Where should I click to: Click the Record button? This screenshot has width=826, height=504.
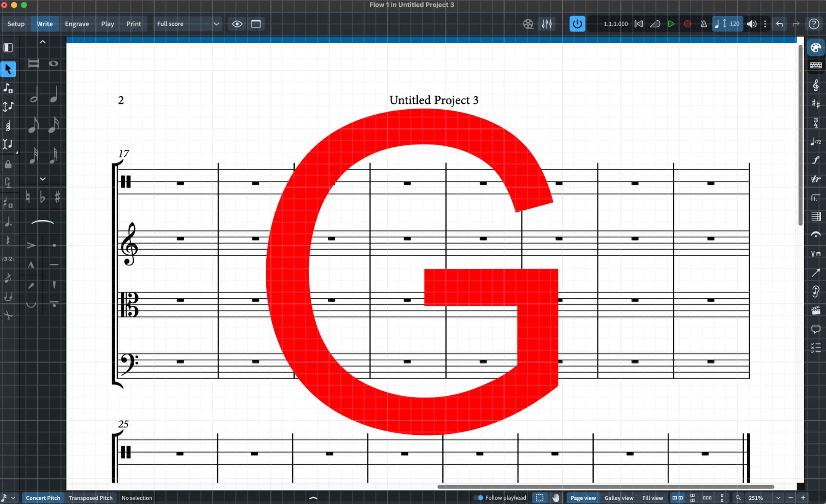687,24
